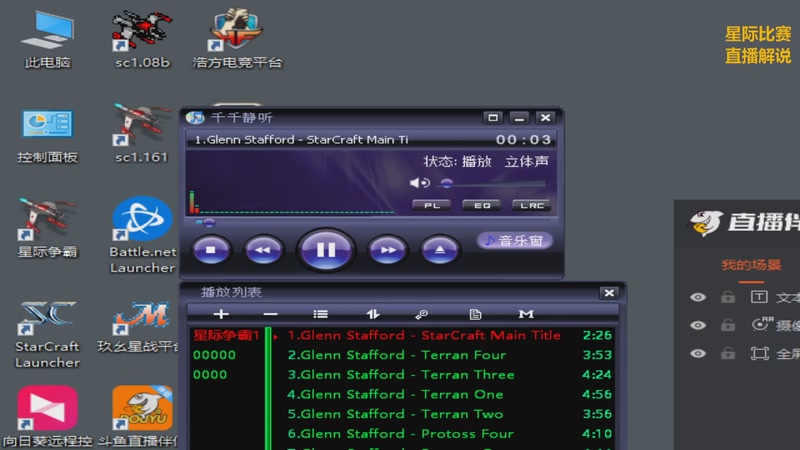Toggle visibility eye of 摄像头 source
This screenshot has height=450, width=800.
(698, 325)
